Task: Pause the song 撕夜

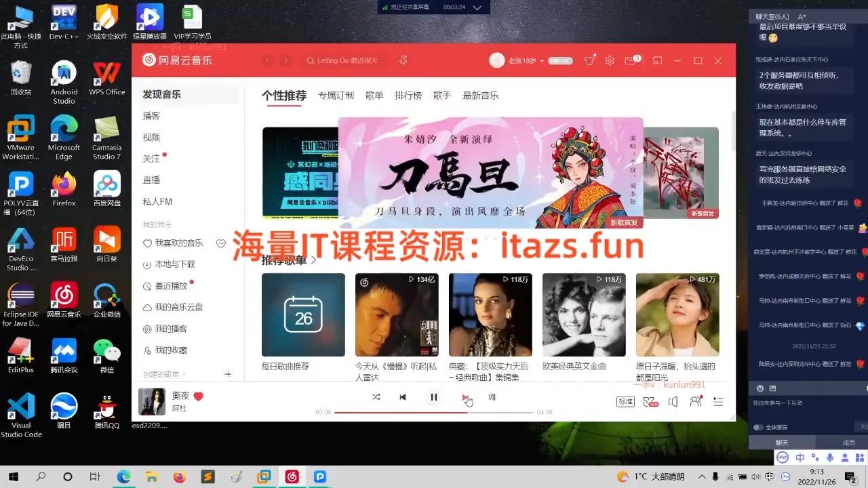Action: [x=434, y=397]
